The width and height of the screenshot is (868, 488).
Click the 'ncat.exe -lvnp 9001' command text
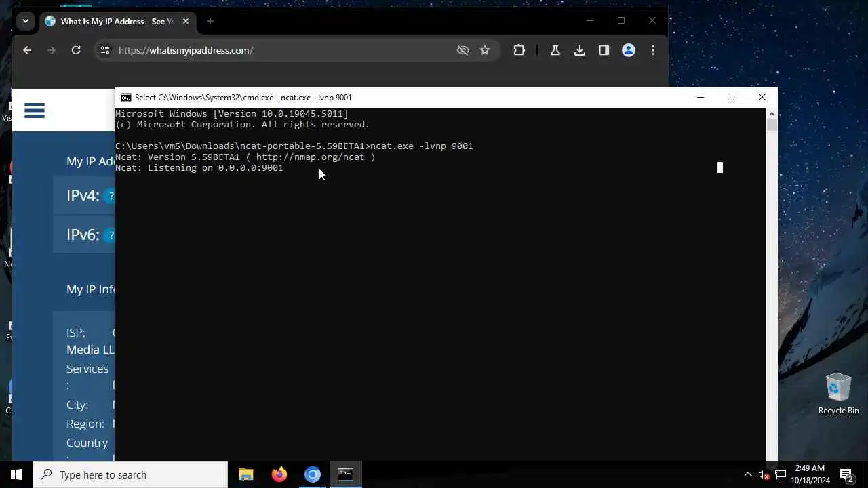click(x=422, y=146)
